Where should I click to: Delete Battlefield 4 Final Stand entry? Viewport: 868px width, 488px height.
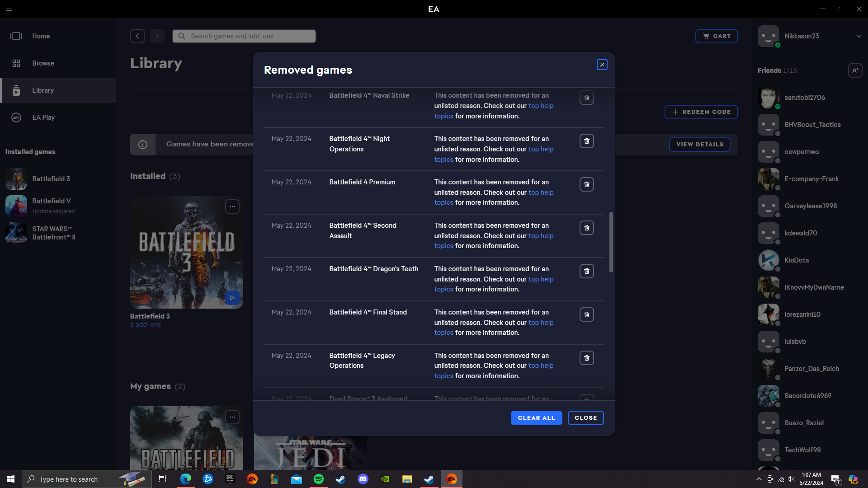(586, 314)
